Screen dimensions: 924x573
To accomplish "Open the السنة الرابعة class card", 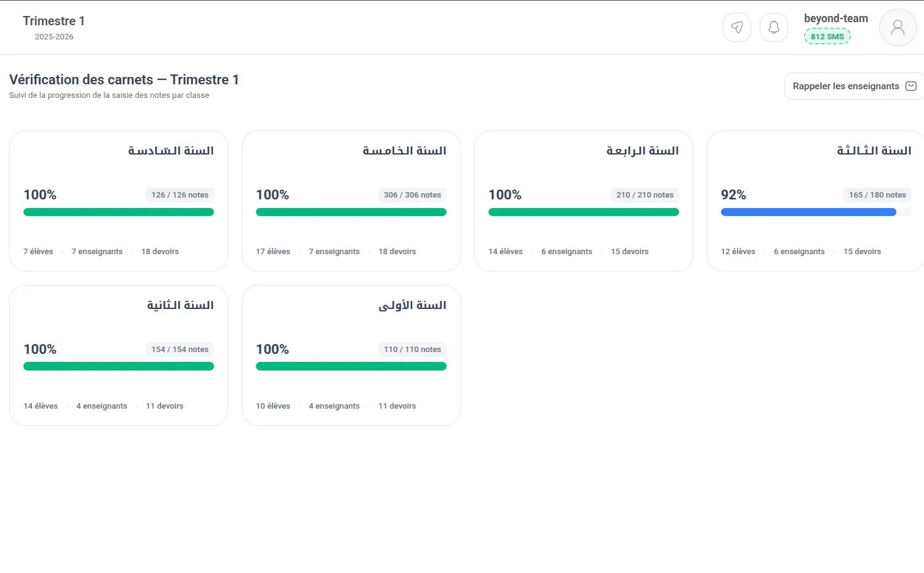I will point(584,201).
